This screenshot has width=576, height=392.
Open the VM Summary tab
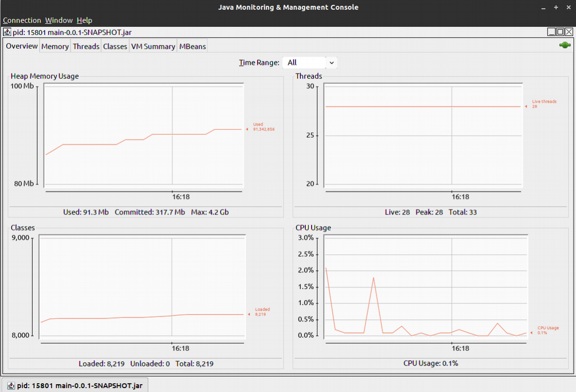coord(153,47)
